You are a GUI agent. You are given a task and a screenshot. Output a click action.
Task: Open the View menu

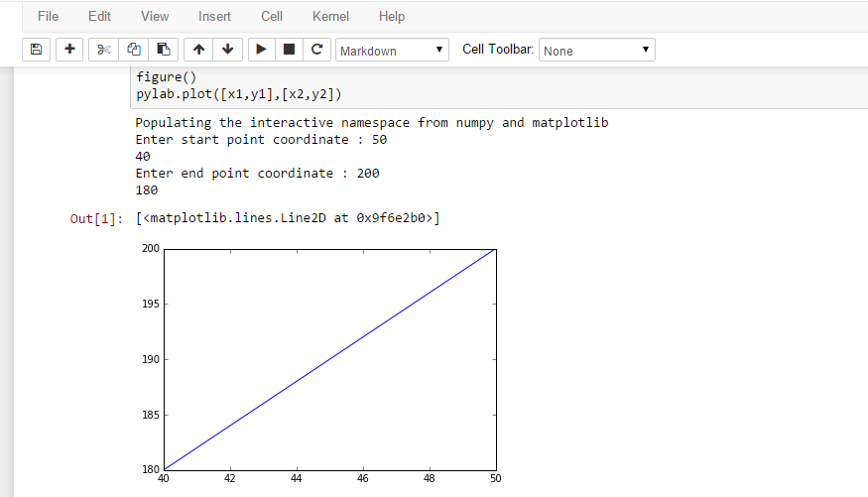coord(155,16)
